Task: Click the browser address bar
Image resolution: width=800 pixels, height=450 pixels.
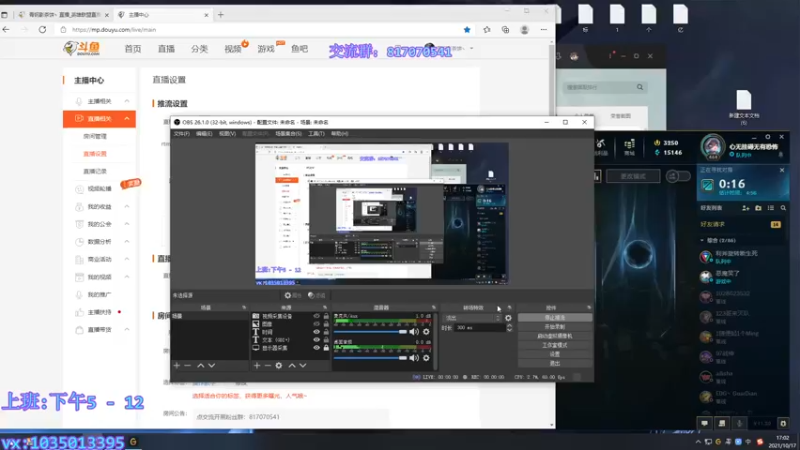Action: (260, 30)
